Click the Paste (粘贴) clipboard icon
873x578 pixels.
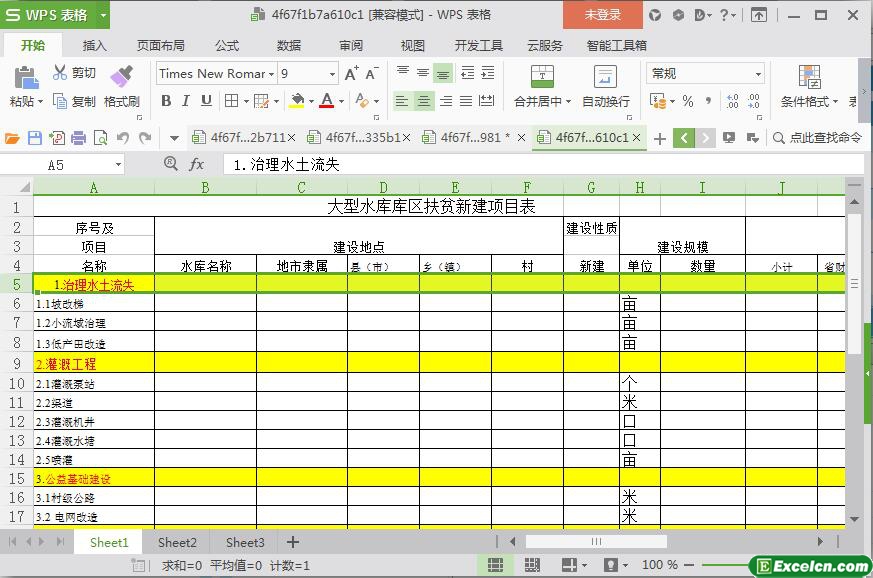point(24,77)
